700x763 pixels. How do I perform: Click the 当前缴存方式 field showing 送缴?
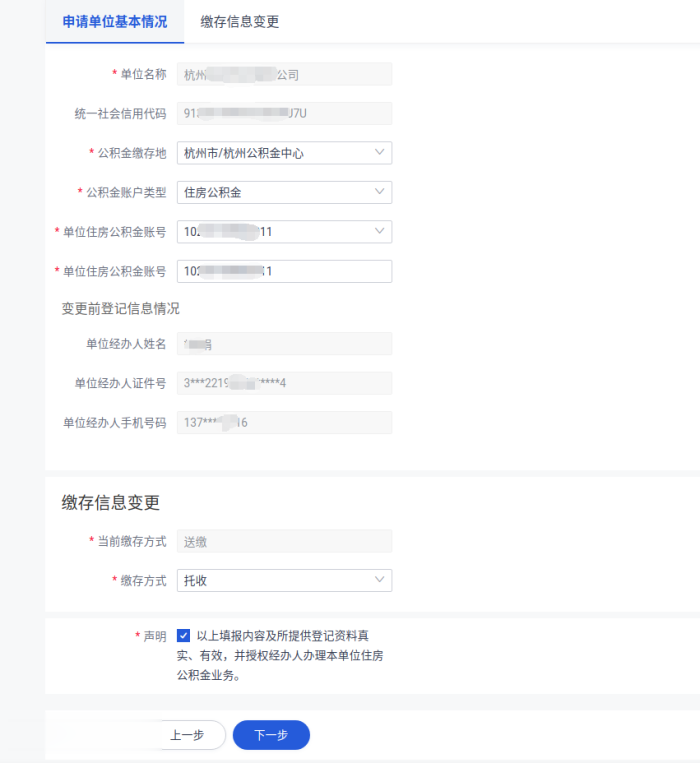coord(284,541)
